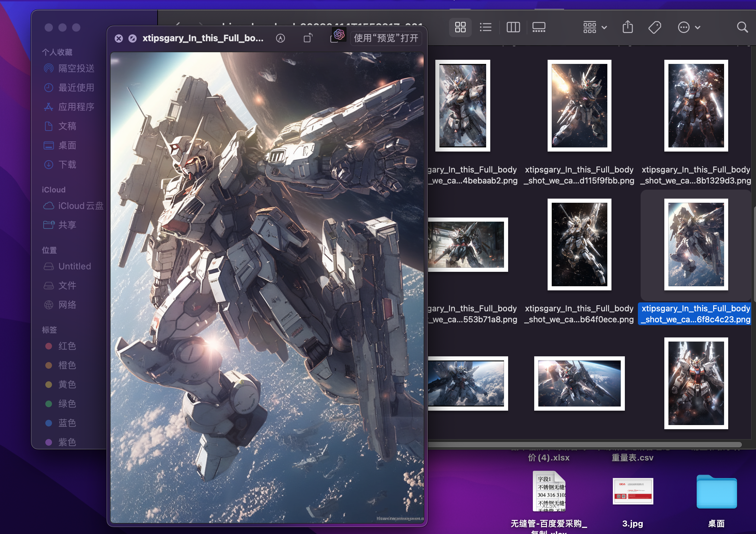The image size is (756, 534).
Task: Select the 3.jpg desktop file
Action: 633,491
